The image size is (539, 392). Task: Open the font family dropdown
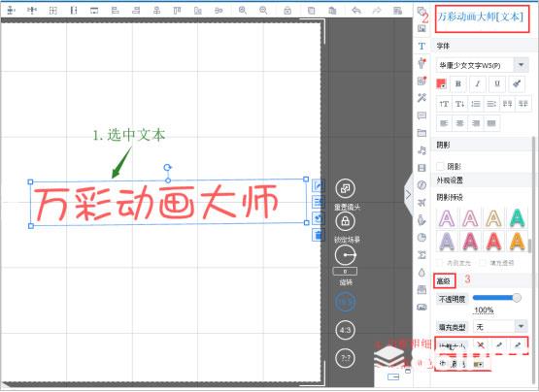click(x=522, y=65)
